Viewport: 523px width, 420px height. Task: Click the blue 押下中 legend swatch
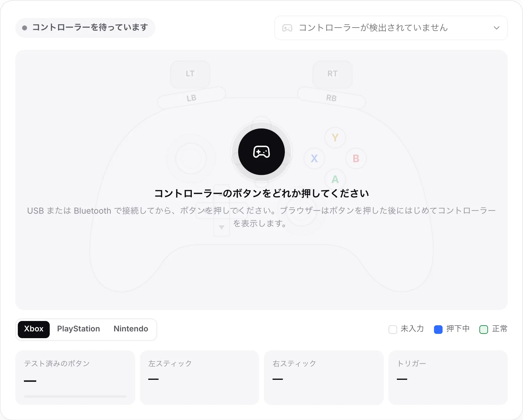pos(438,330)
